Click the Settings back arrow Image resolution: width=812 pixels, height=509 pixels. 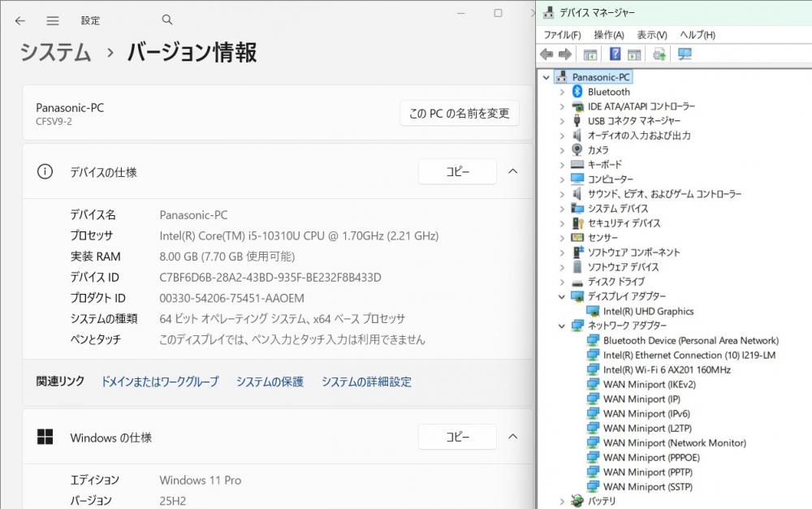20,20
